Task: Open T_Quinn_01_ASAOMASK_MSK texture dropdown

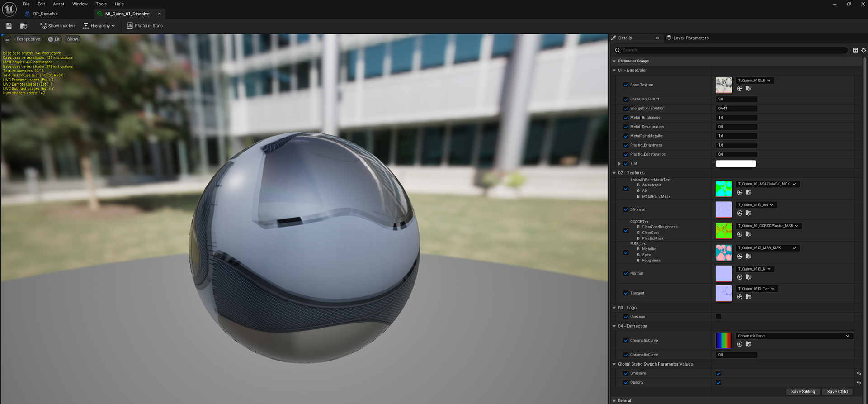Action: tap(767, 184)
